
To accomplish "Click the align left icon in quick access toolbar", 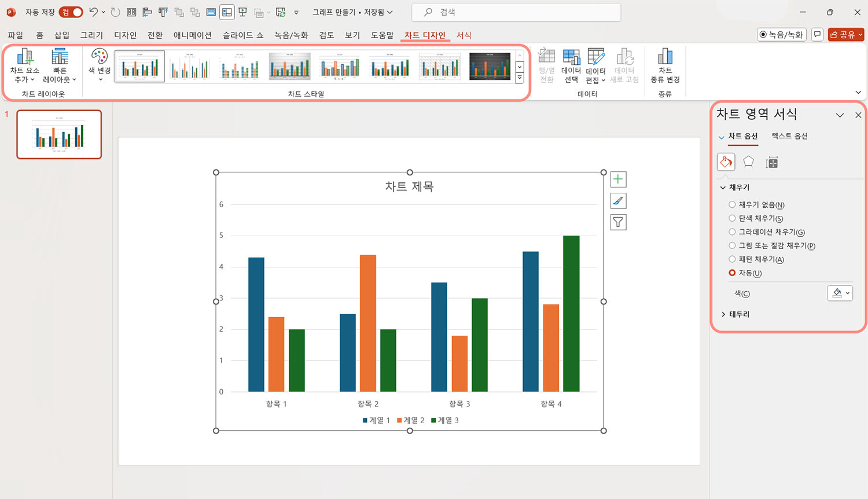I will pyautogui.click(x=147, y=12).
